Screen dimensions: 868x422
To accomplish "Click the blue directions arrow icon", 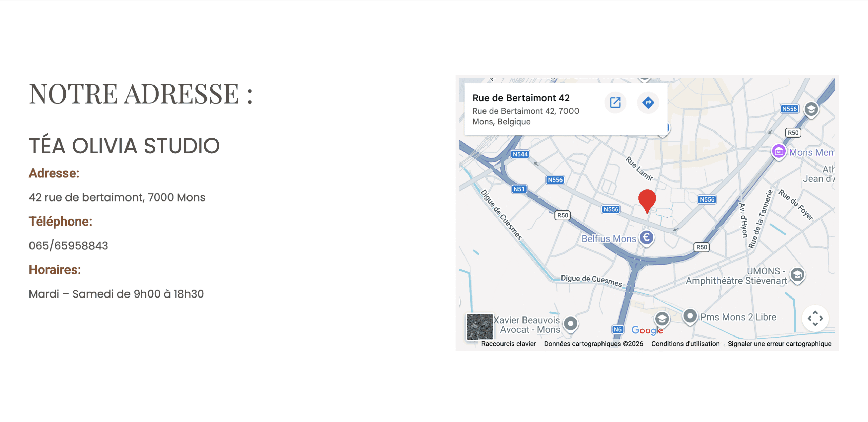I will click(x=648, y=102).
